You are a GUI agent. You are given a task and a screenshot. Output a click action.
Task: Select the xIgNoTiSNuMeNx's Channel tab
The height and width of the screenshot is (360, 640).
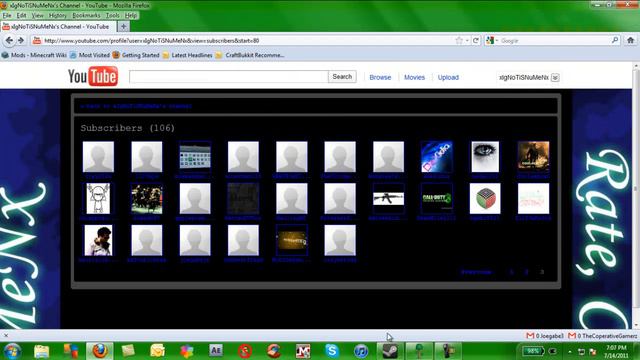coord(58,27)
